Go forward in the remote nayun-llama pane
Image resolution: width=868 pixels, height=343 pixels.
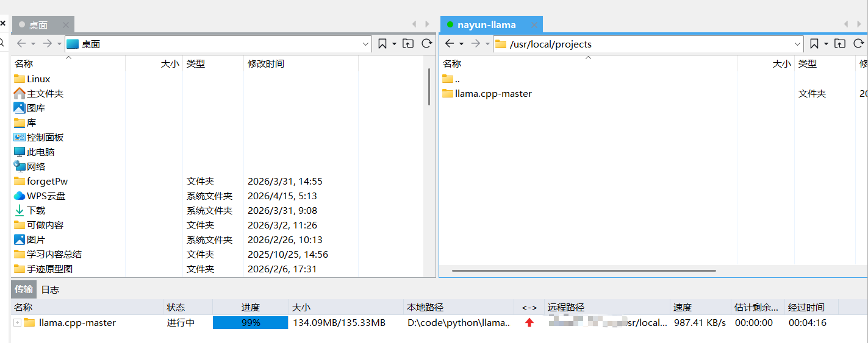[476, 44]
